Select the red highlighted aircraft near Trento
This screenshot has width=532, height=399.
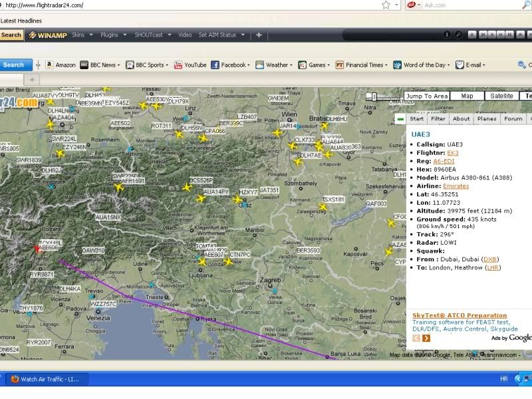point(37,249)
